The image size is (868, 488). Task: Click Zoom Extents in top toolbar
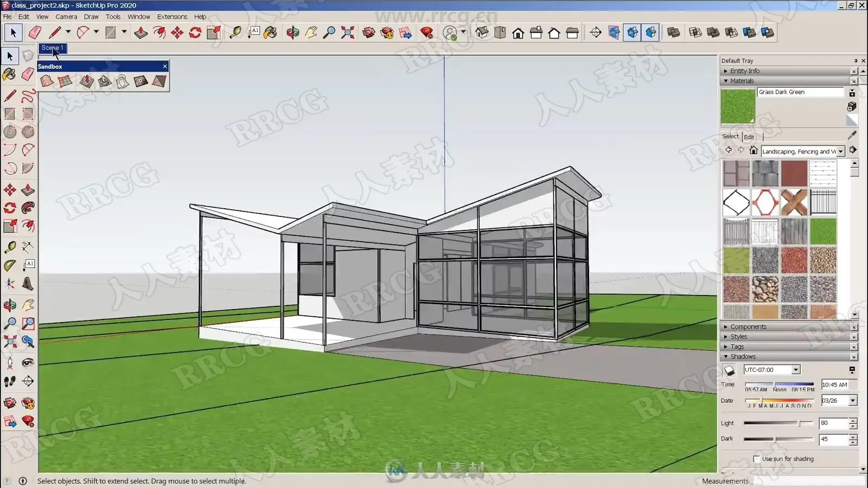click(348, 33)
